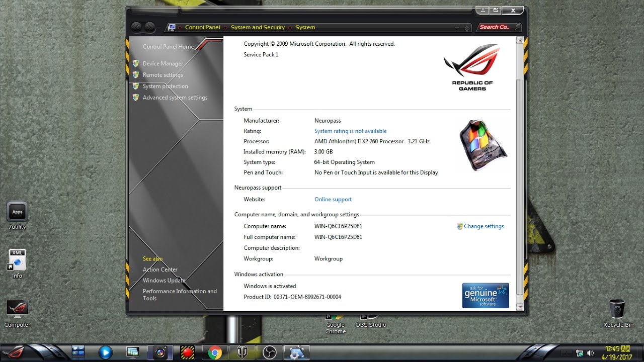
Task: Click the volume speaker tray icon
Action: [590, 353]
